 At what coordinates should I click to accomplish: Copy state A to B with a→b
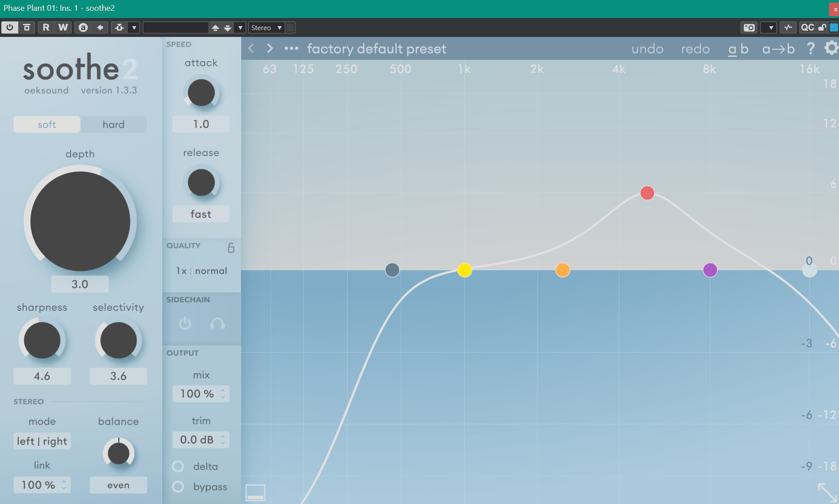(x=778, y=49)
